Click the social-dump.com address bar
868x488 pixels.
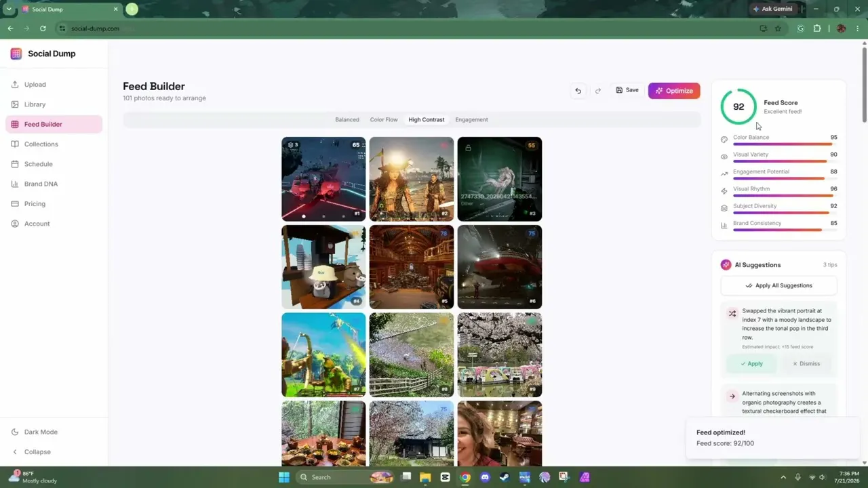pos(407,28)
